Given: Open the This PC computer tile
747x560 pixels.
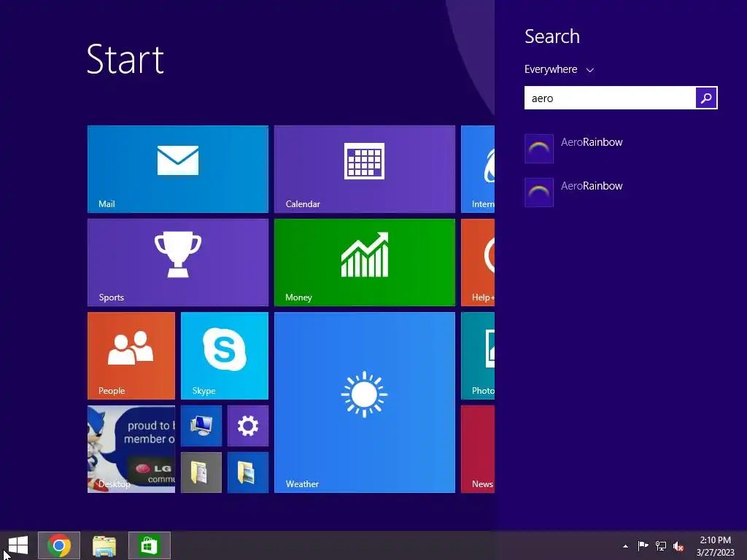Looking at the screenshot, I should point(201,426).
